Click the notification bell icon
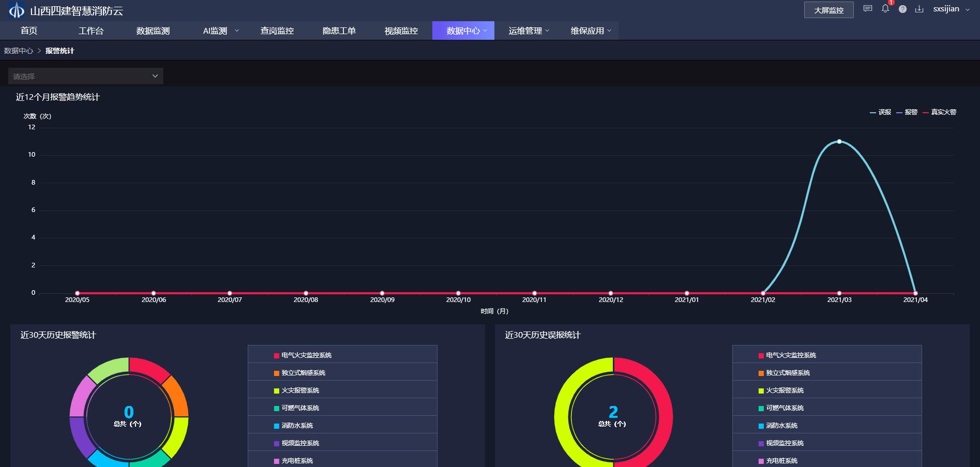Viewport: 980px width, 467px height. [x=885, y=9]
